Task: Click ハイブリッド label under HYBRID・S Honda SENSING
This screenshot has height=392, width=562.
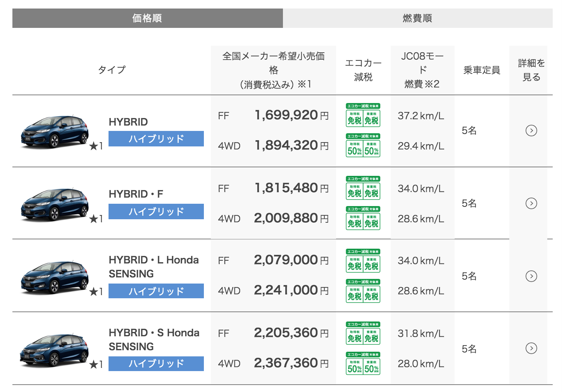Action: pyautogui.click(x=156, y=364)
